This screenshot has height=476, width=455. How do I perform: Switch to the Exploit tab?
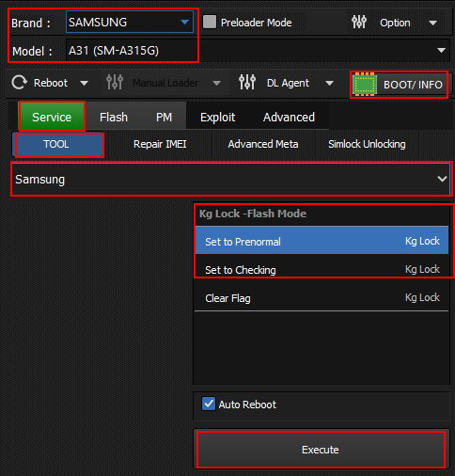click(217, 118)
